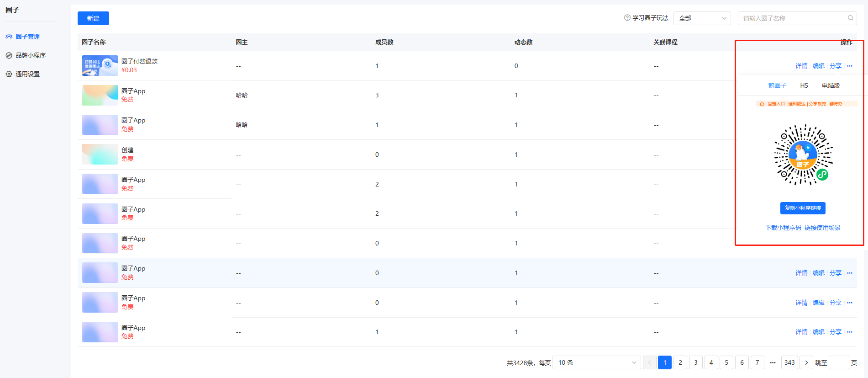This screenshot has width=868, height=378.
Task: Click the 动态数 column header
Action: pyautogui.click(x=523, y=42)
